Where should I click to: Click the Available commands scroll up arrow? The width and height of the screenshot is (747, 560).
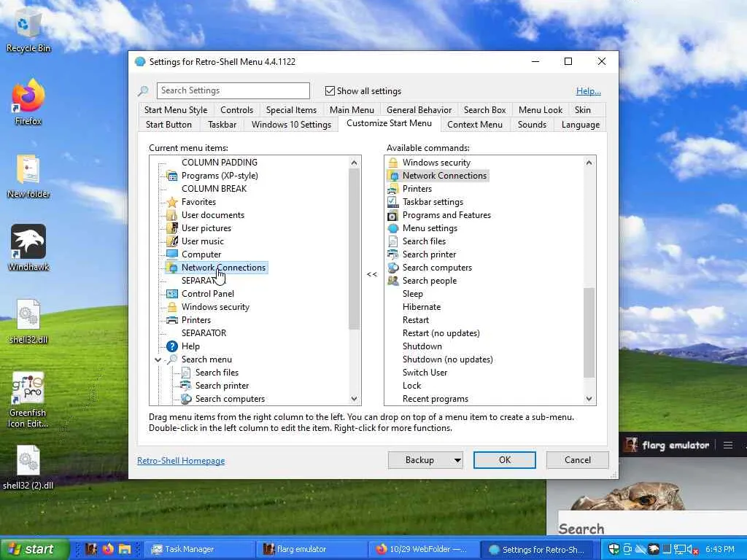click(x=589, y=163)
